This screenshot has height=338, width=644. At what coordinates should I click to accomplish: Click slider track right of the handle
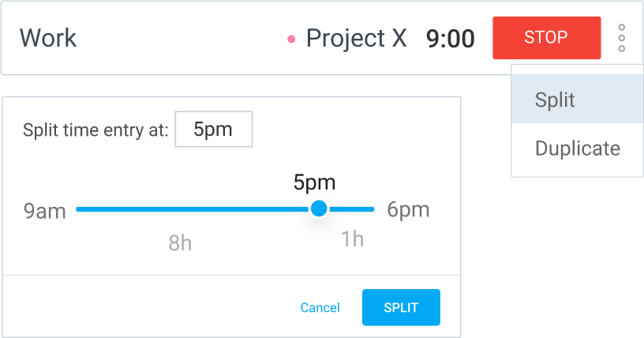[x=352, y=209]
